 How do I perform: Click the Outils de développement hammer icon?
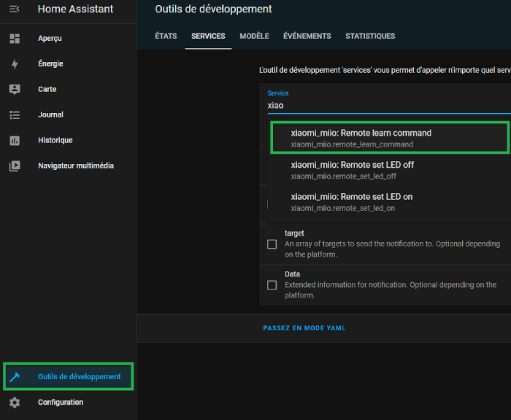[15, 377]
